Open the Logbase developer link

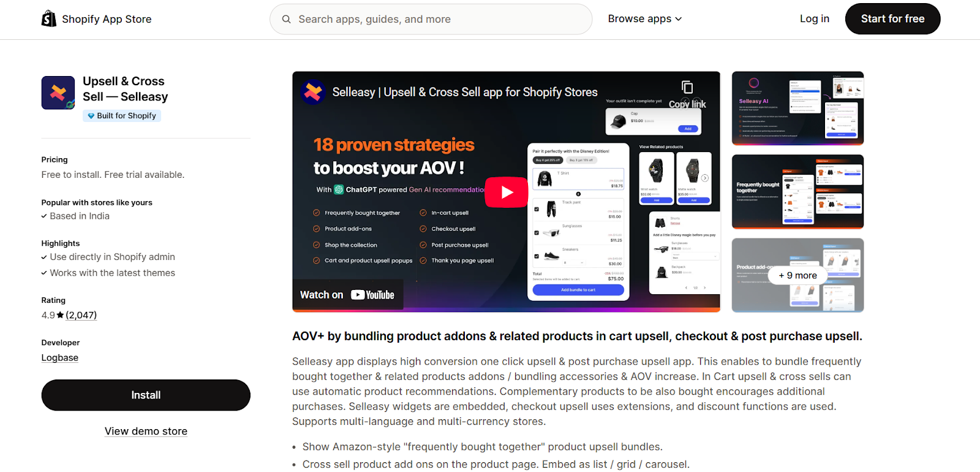pos(60,358)
